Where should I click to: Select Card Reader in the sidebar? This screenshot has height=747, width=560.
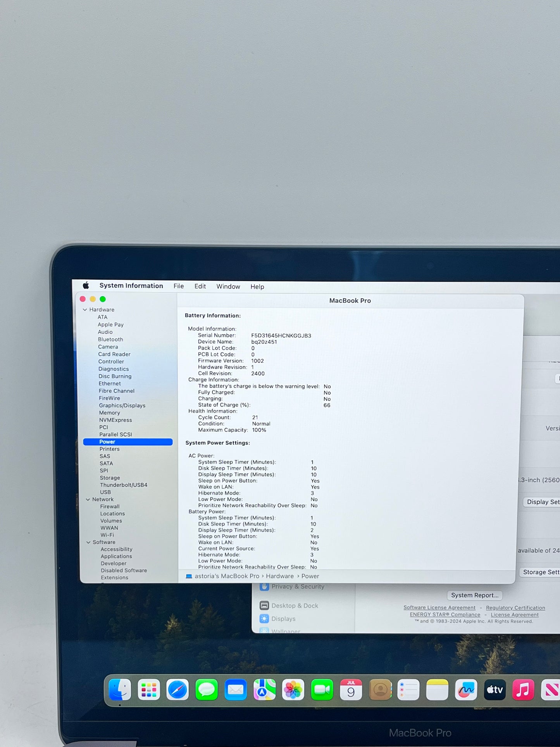[x=114, y=354]
